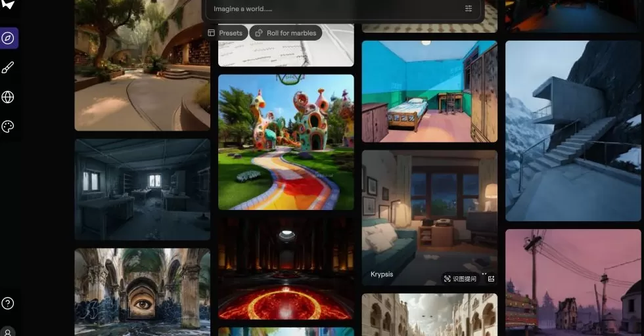This screenshot has width=644, height=336.
Task: Click the app logo at top left
Action: click(x=8, y=4)
